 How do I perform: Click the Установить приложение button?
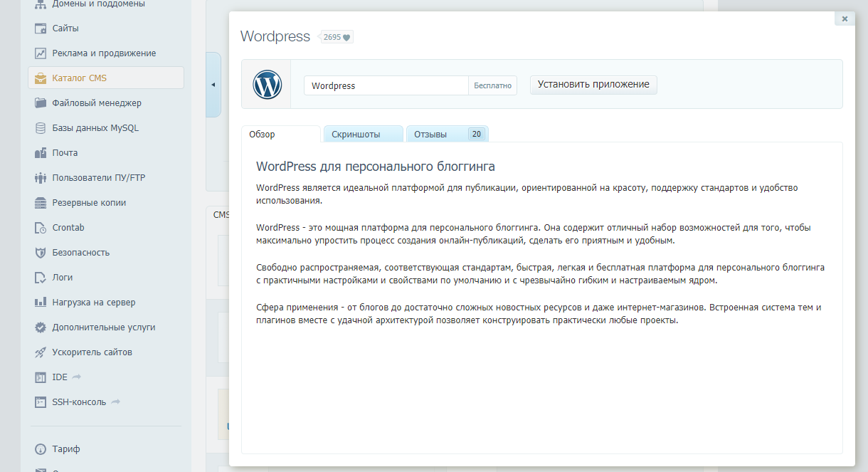[593, 85]
